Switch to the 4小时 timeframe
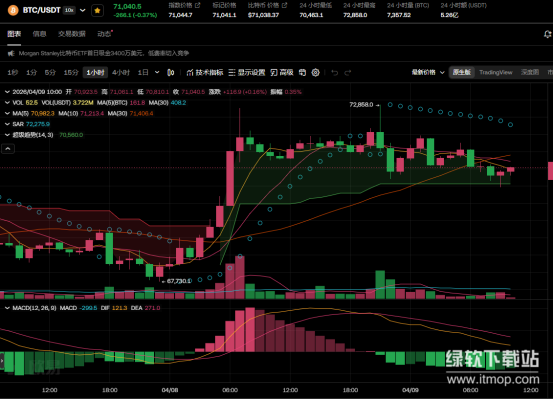This screenshot has height=399, width=554. pyautogui.click(x=121, y=72)
